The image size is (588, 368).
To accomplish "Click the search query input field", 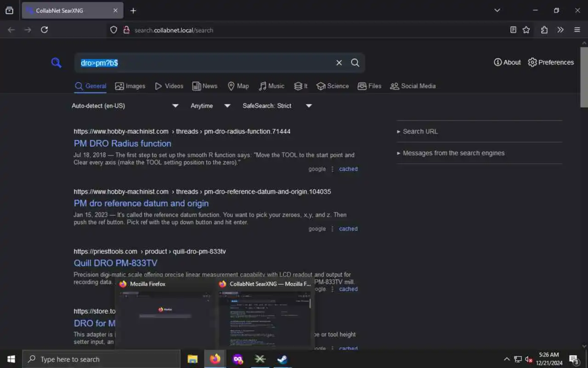I will coord(204,63).
